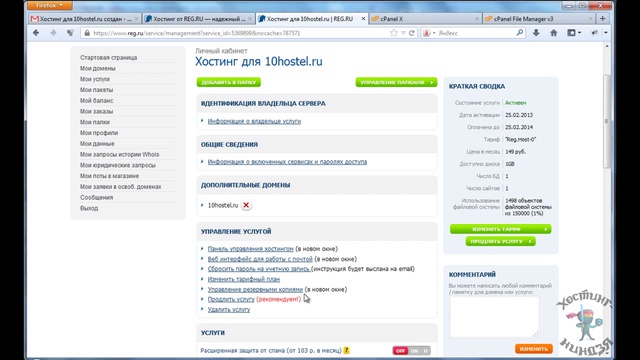Remove 10hostel.ru domain with red X
Image resolution: width=640 pixels, height=360 pixels.
click(246, 205)
